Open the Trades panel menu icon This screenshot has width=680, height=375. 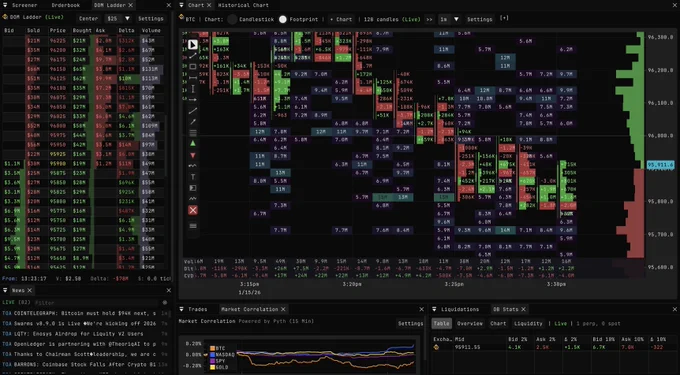[182, 309]
